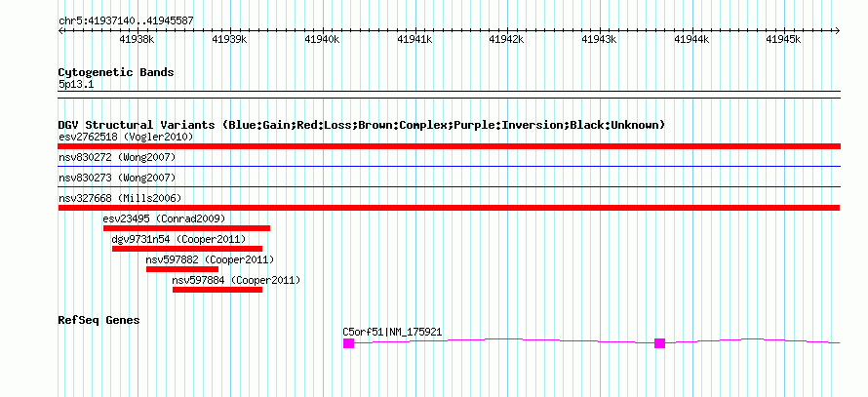This screenshot has width=868, height=397.
Task: Click the 41939k ruler position
Action: point(230,40)
